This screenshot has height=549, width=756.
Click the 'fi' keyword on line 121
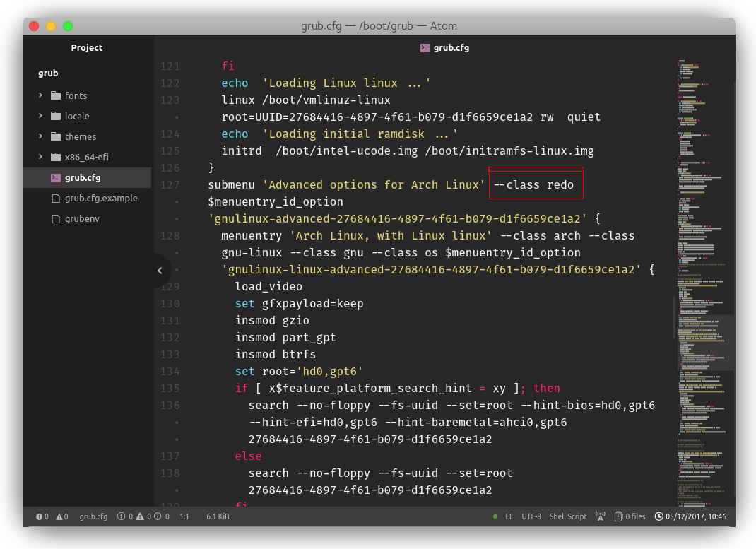point(228,66)
